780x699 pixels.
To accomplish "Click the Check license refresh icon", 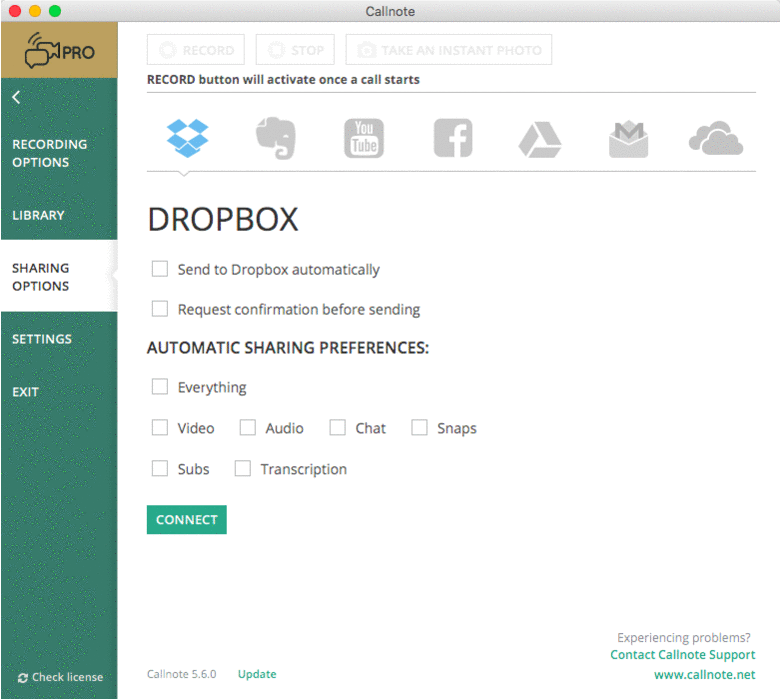I will [x=22, y=678].
